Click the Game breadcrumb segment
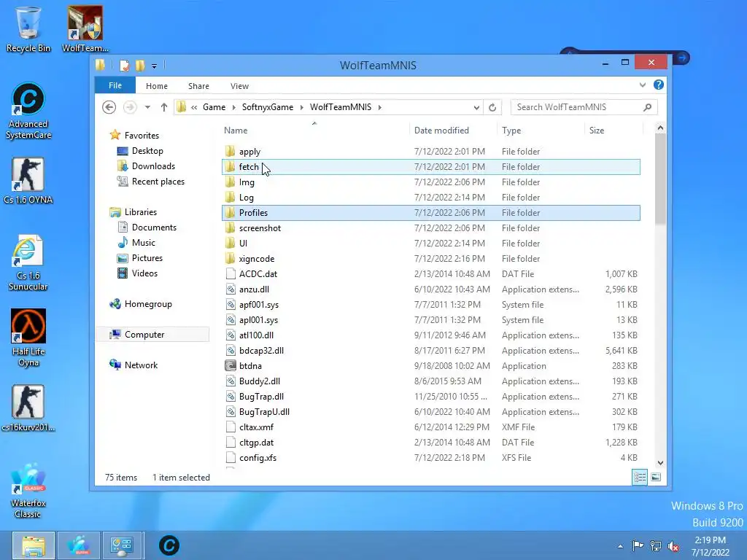 pos(214,107)
